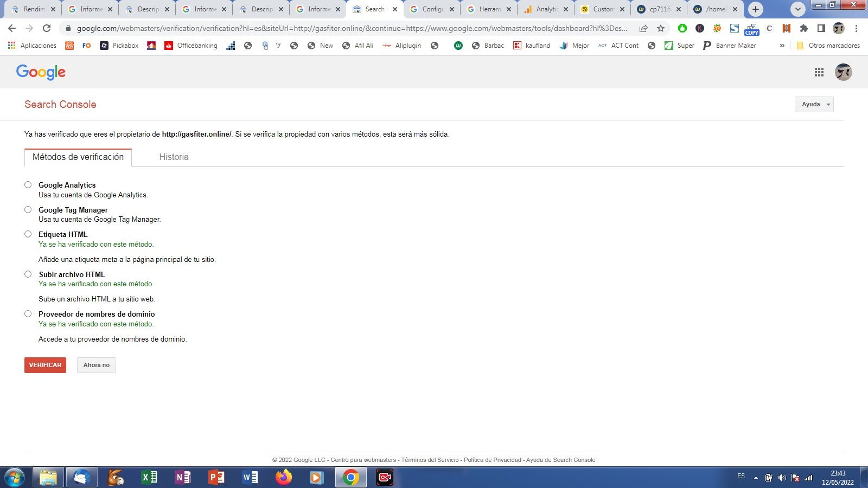The height and width of the screenshot is (488, 868).
Task: Open the Aliplugin bookmark
Action: point(402,46)
